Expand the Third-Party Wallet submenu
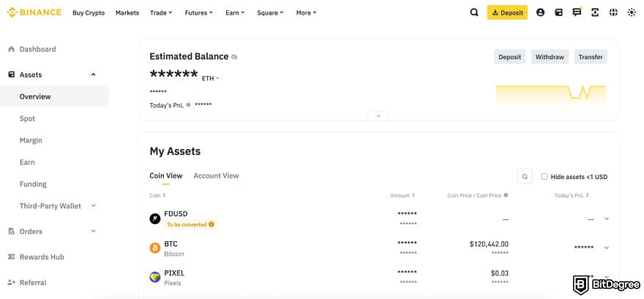644x299 pixels. coord(93,206)
